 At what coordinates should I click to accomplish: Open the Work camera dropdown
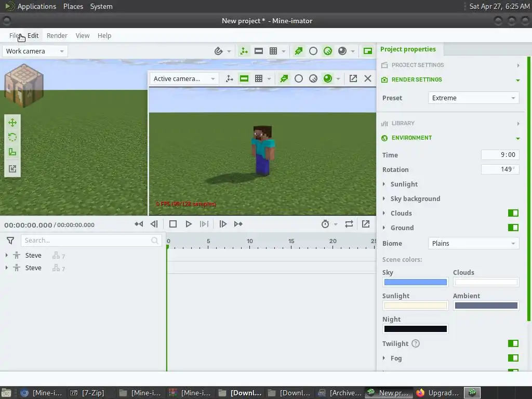(35, 51)
